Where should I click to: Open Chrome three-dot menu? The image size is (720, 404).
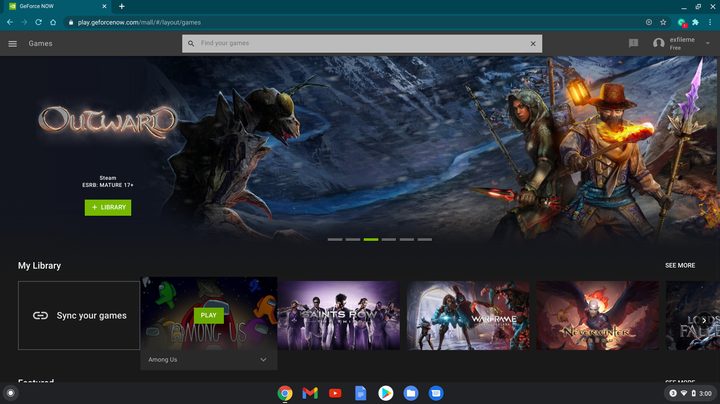pos(710,22)
